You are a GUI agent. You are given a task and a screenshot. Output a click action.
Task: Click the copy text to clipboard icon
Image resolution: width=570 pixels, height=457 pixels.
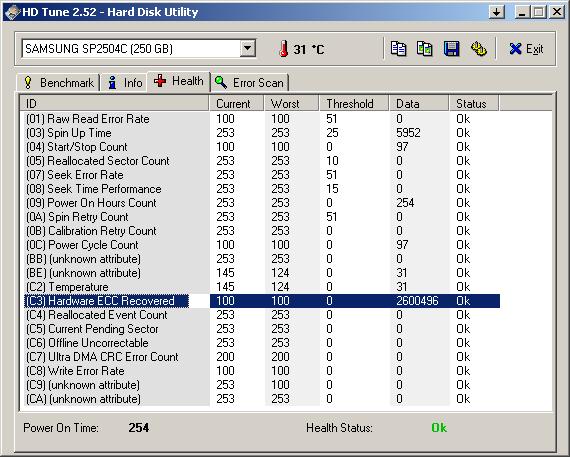(x=398, y=49)
